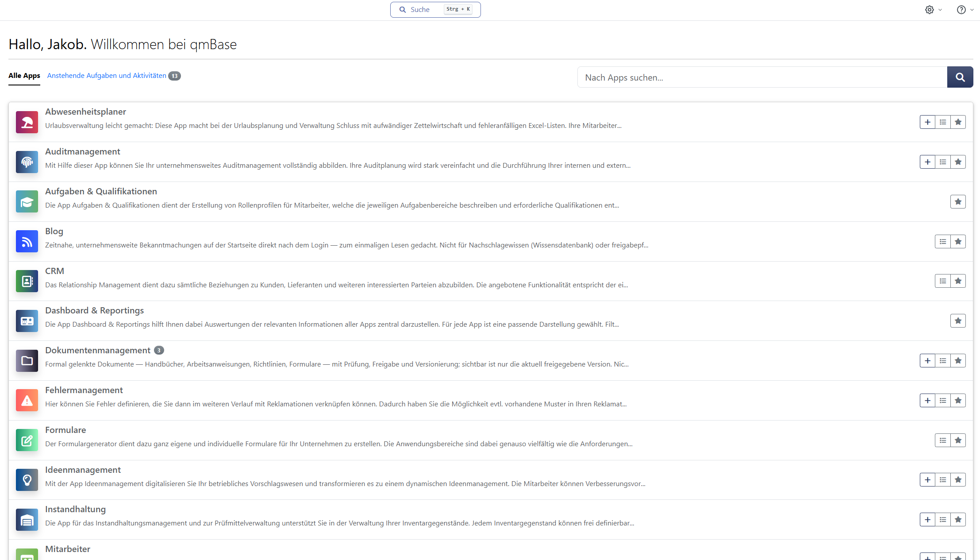Favorite Fehlermanagement with star
The height and width of the screenshot is (560, 980).
958,401
